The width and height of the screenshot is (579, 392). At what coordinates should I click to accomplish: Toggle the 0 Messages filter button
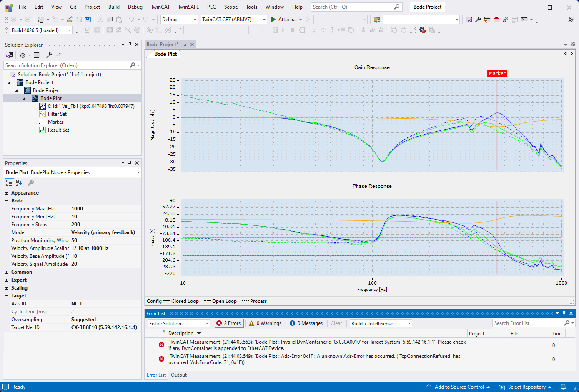tap(306, 323)
